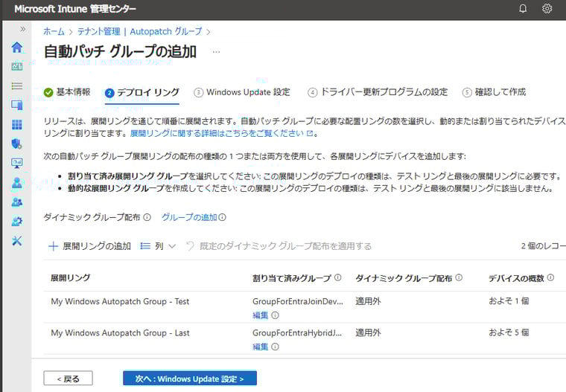Open the 列 columns dropdown
This screenshot has width=566, height=392.
point(158,246)
